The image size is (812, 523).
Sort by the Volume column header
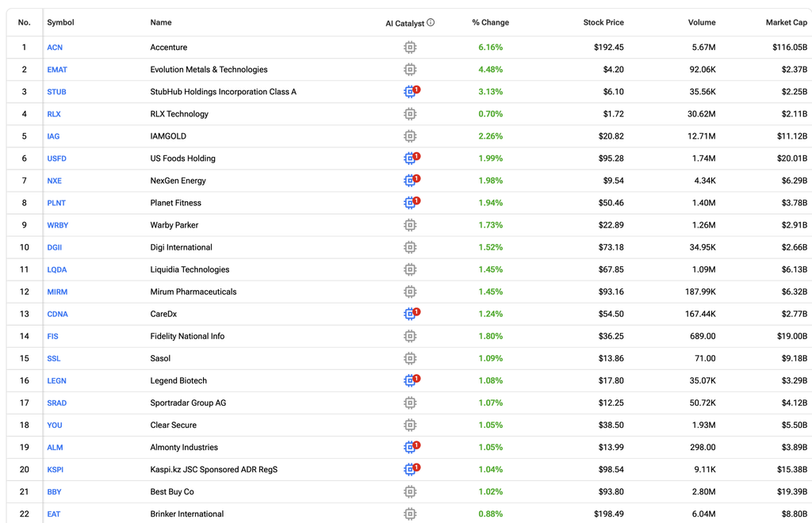coord(702,22)
